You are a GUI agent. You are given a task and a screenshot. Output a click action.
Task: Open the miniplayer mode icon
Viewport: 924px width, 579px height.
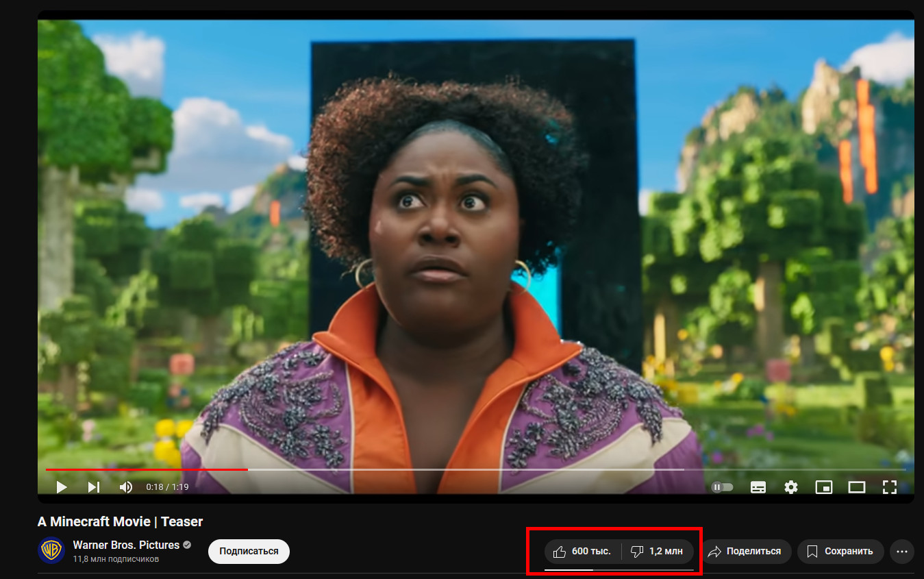click(x=823, y=487)
